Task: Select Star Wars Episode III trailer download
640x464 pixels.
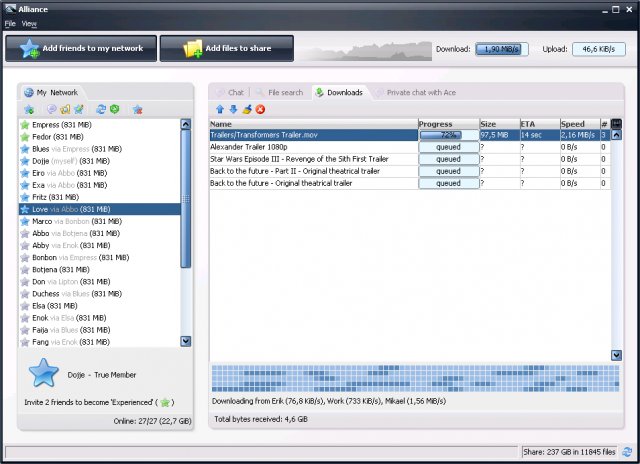Action: click(x=410, y=159)
